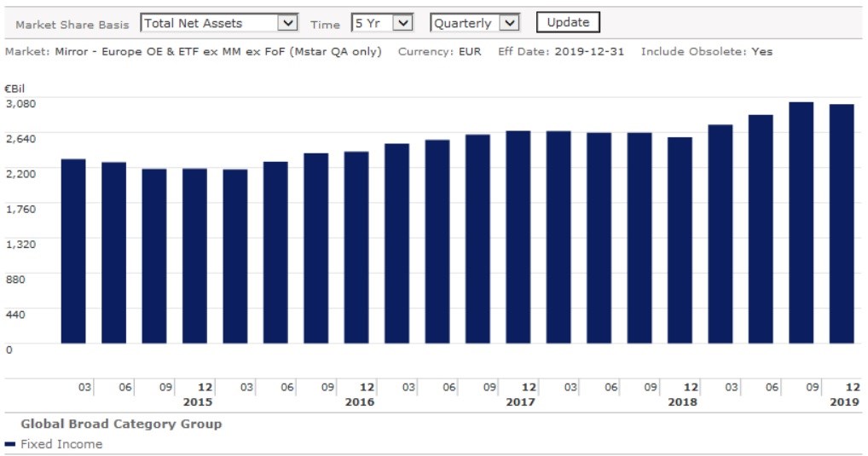Click the first bar for March 2015
The height and width of the screenshot is (456, 868).
[73, 251]
